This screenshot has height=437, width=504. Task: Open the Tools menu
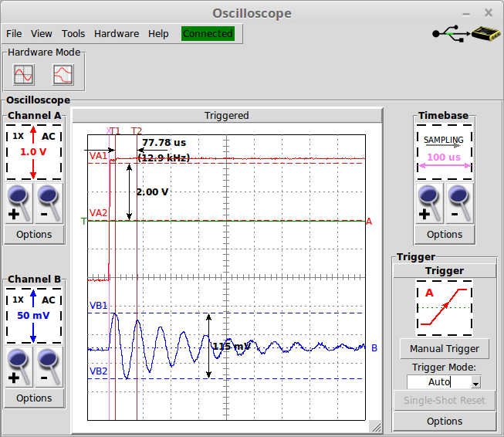[x=73, y=33]
